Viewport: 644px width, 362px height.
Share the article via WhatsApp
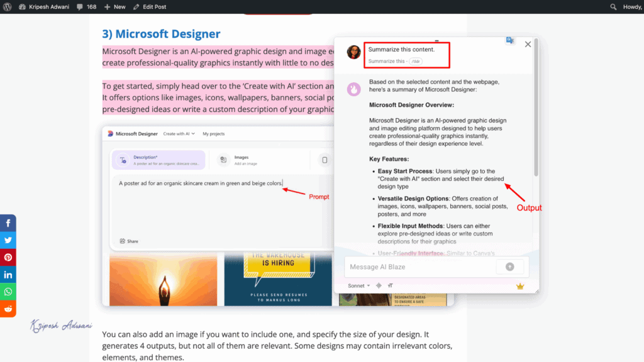(x=8, y=292)
